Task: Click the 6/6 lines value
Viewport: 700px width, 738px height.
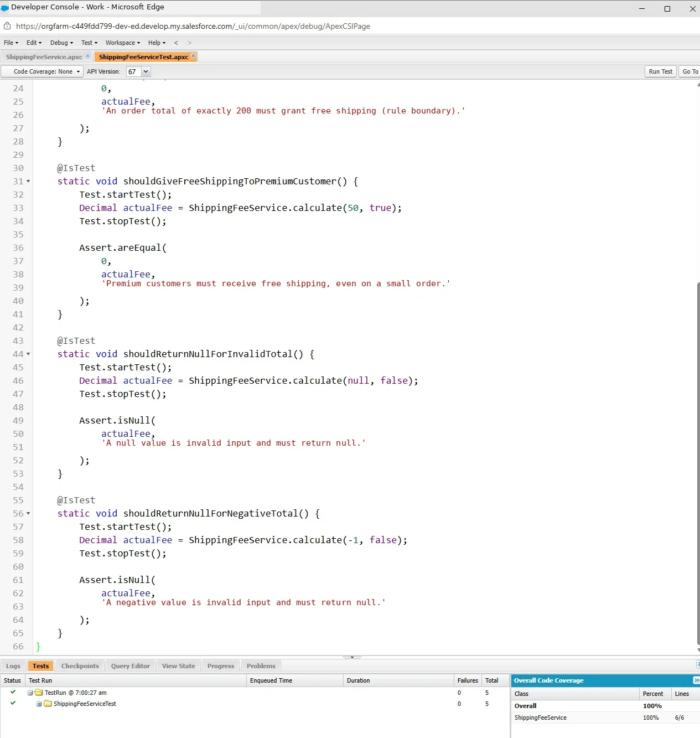Action: tap(680, 718)
